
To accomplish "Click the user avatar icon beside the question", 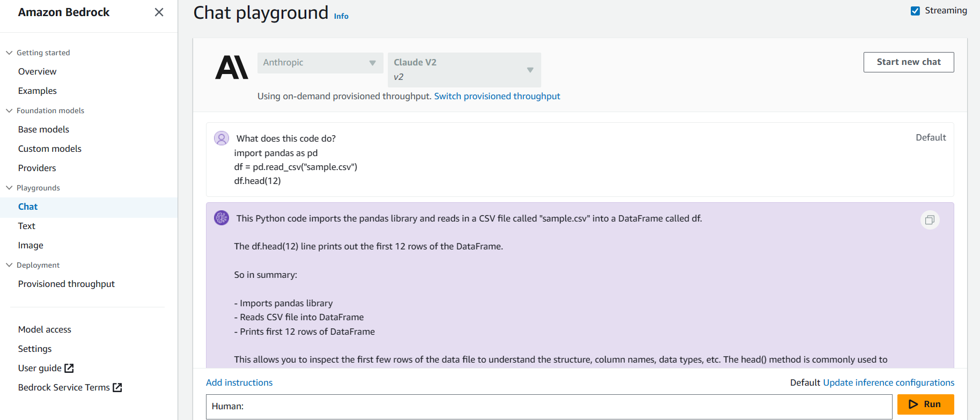I will click(x=222, y=138).
